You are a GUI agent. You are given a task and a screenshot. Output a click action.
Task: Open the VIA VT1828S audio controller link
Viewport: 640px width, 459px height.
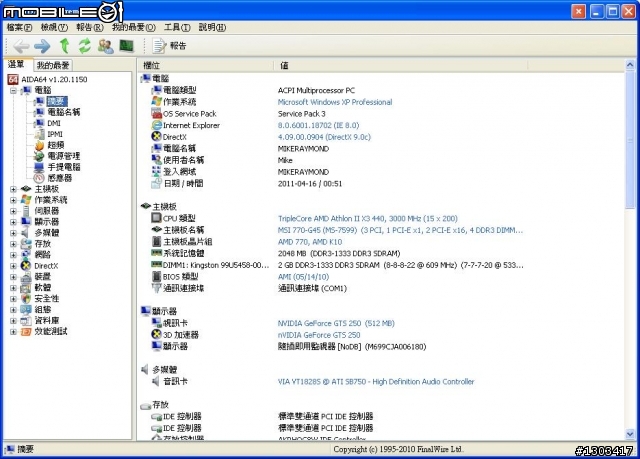pyautogui.click(x=376, y=382)
